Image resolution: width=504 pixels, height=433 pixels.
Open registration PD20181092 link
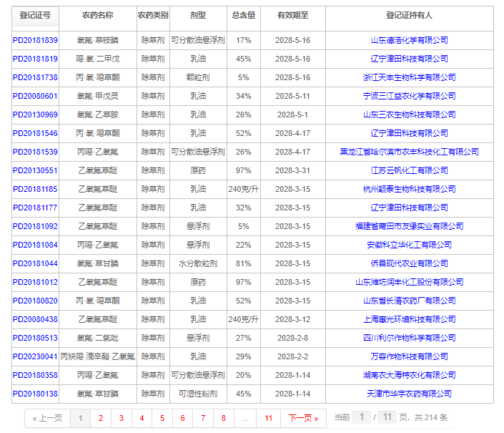35,226
